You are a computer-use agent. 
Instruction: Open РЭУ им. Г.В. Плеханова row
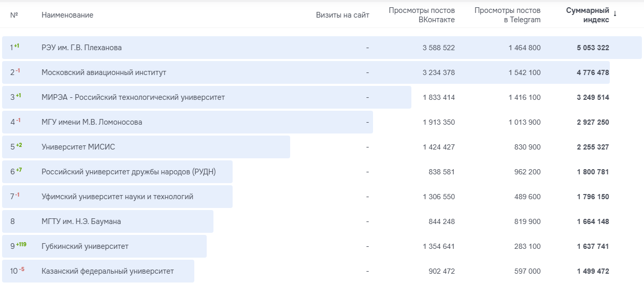click(81, 48)
